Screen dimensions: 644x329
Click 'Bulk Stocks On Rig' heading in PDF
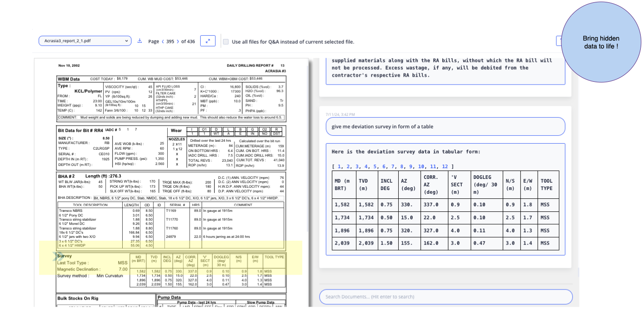78,298
